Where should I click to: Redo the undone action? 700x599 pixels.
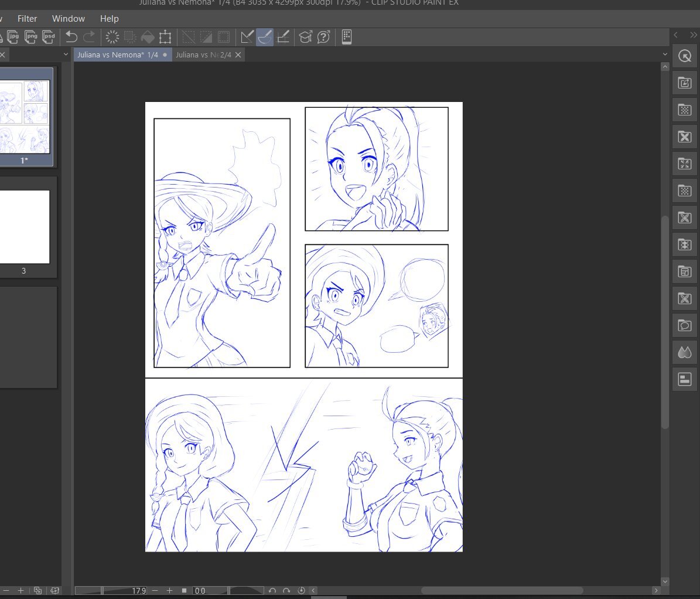pyautogui.click(x=89, y=36)
